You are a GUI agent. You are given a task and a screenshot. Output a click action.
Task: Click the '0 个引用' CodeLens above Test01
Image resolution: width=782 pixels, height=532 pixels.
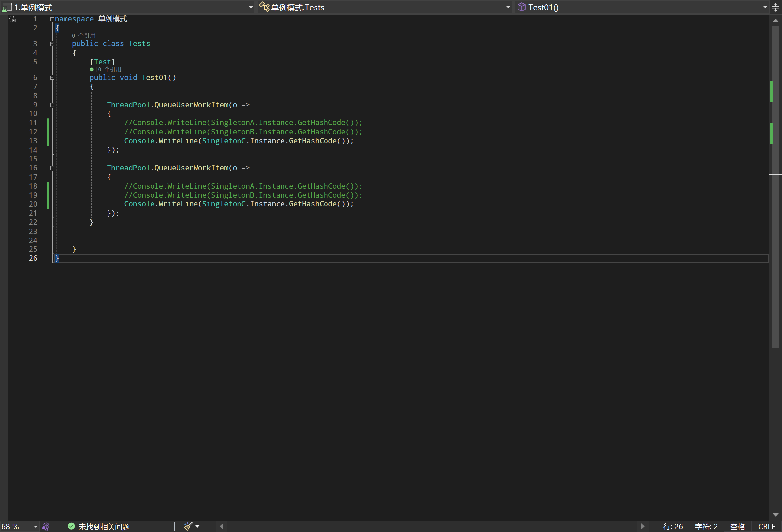(x=110, y=70)
